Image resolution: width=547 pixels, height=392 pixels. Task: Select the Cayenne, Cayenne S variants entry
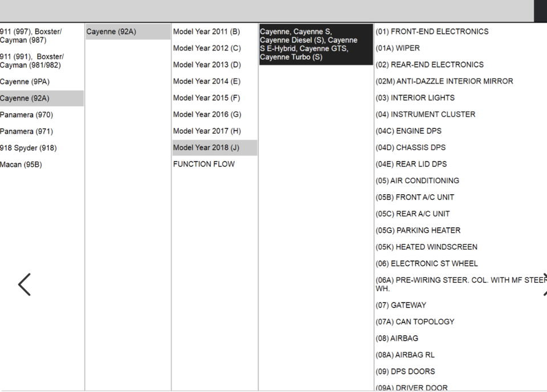pos(316,44)
